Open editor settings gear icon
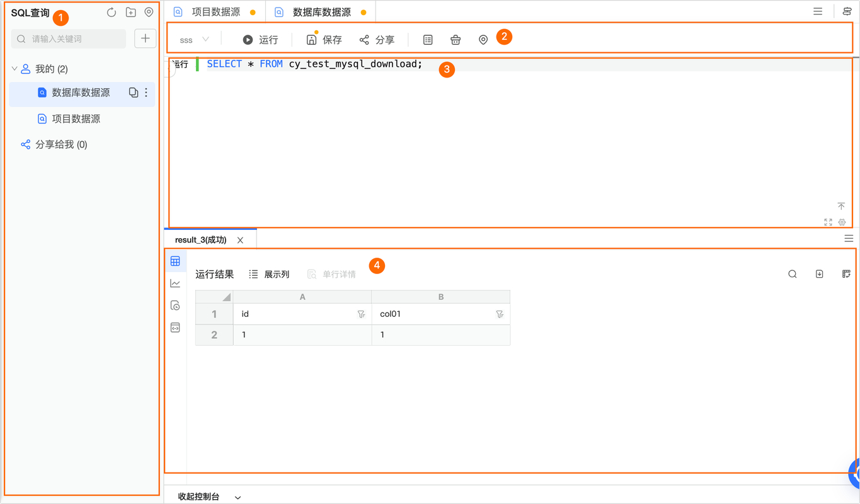The height and width of the screenshot is (504, 860). coord(842,222)
